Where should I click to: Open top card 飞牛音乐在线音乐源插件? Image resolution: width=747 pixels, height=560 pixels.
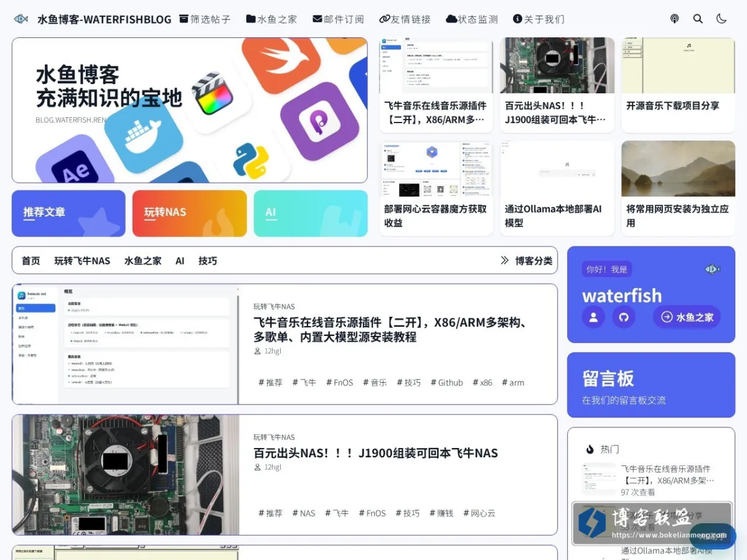tap(436, 85)
